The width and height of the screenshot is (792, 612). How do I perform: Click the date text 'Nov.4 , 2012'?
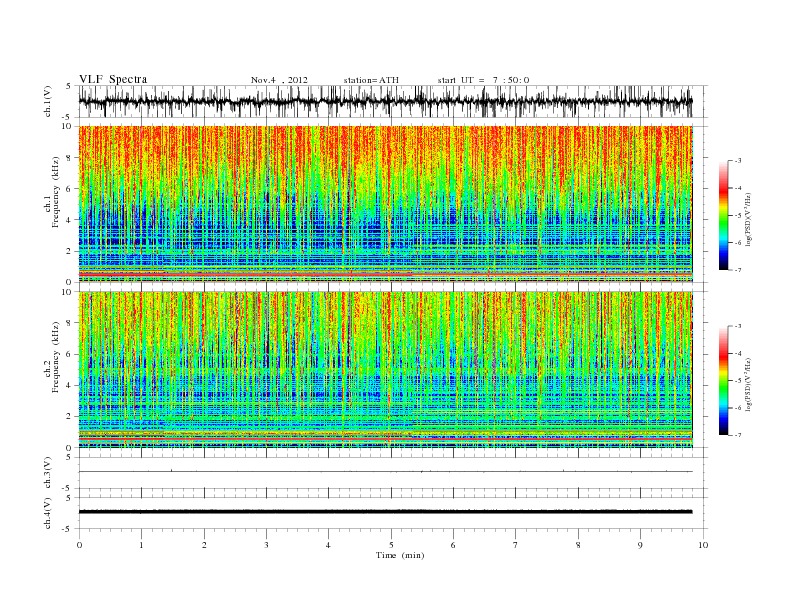point(279,80)
